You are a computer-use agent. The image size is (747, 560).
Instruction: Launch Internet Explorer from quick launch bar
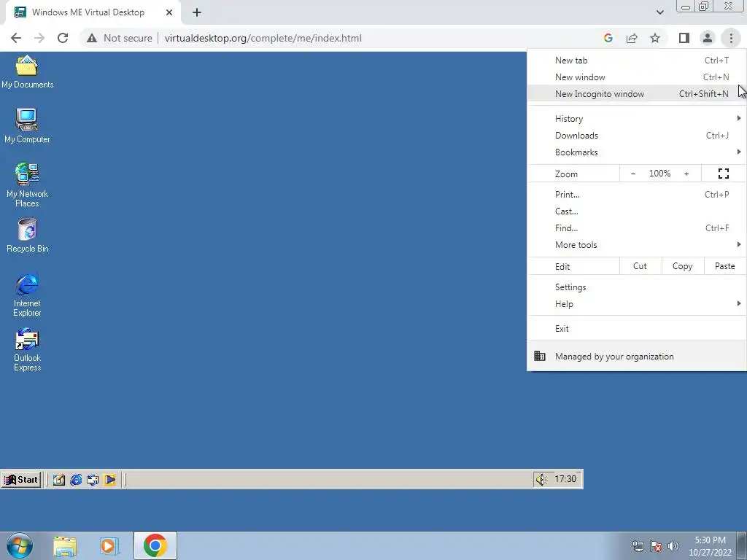point(76,480)
